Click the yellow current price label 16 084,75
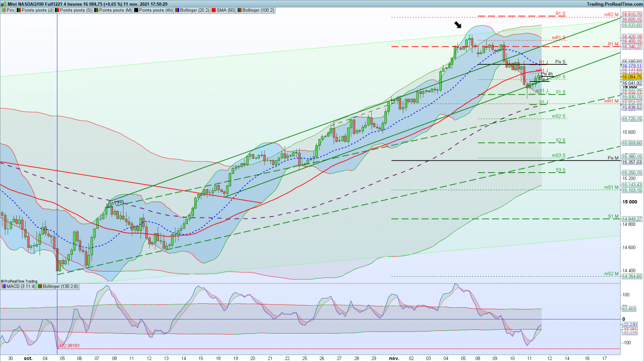The height and width of the screenshot is (362, 644). [x=632, y=77]
